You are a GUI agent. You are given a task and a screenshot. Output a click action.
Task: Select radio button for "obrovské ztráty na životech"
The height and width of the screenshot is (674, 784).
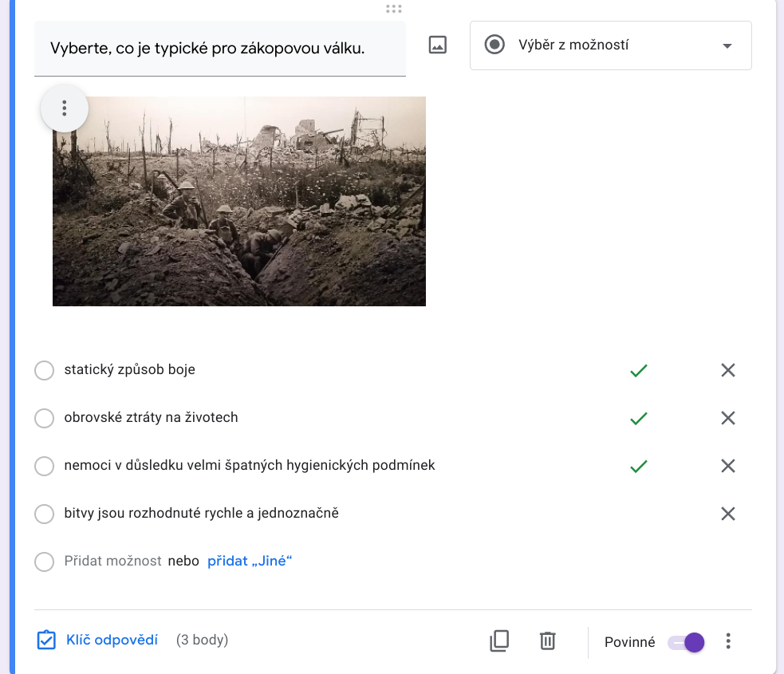coord(45,419)
